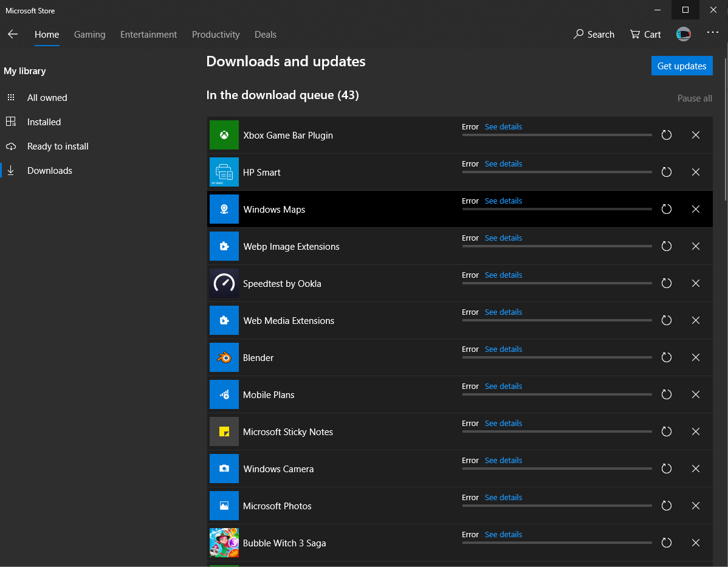Switch to the Gaming tab

tap(89, 35)
